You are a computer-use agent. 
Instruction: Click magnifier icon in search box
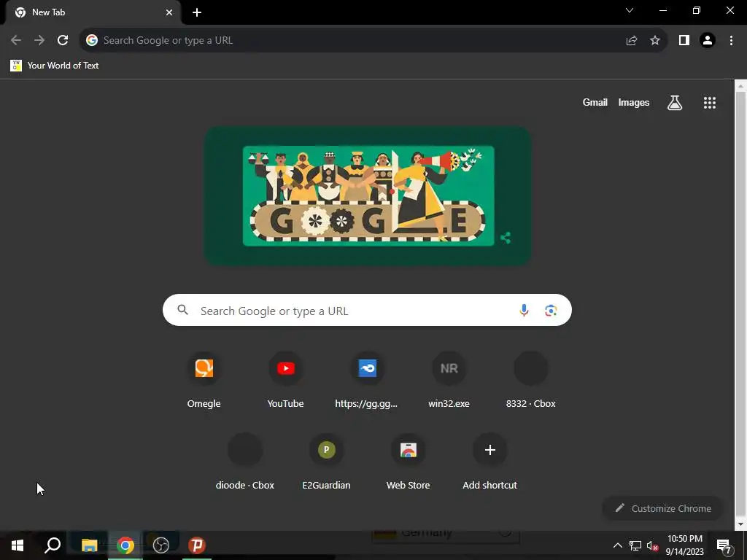(182, 310)
